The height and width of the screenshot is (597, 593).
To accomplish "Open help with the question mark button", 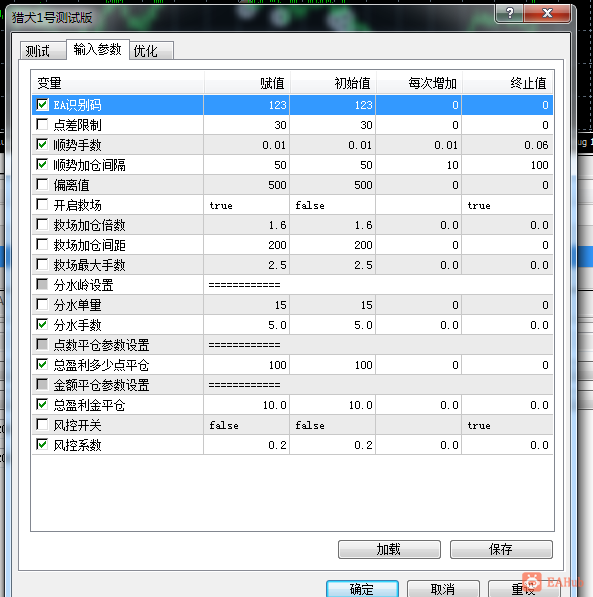I will (509, 14).
